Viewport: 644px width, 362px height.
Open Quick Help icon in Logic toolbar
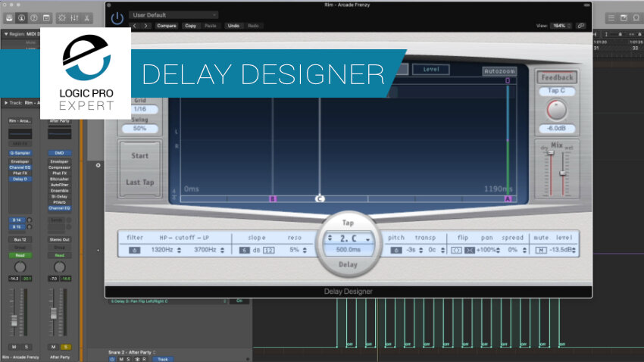[x=34, y=18]
